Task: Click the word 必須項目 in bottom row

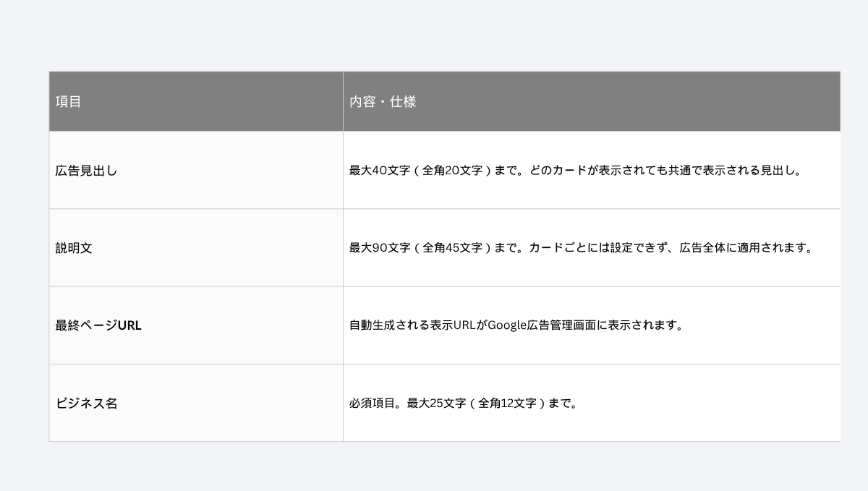Action: [x=374, y=404]
